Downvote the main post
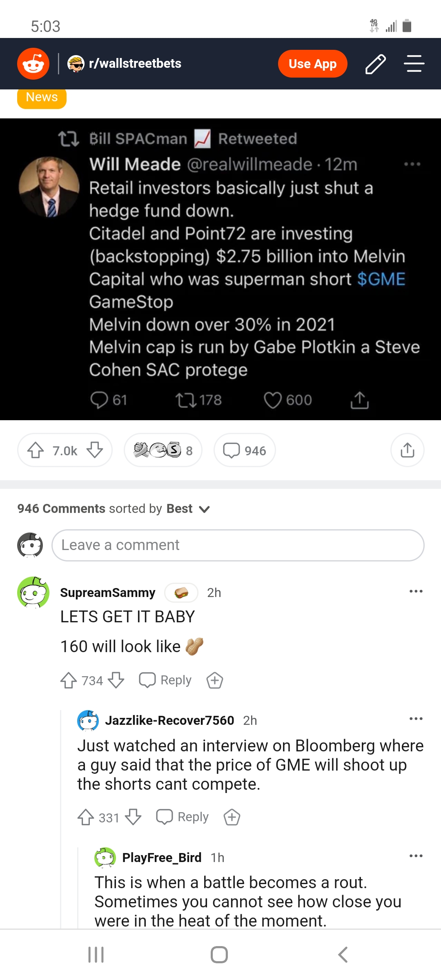This screenshot has height=980, width=441. [95, 450]
